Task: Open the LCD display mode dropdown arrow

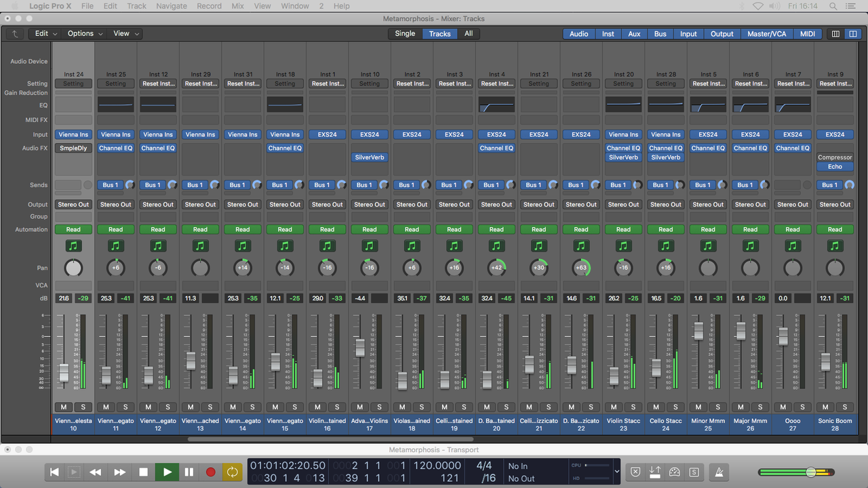Action: [616, 471]
